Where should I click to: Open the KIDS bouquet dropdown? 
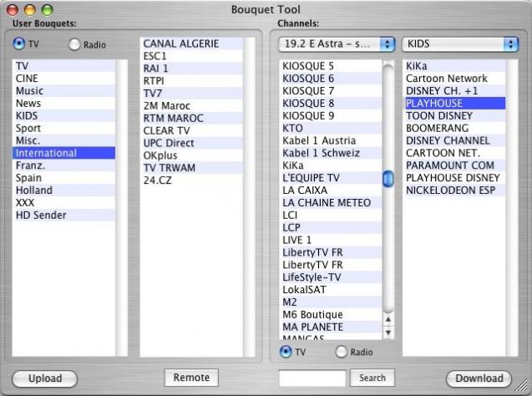tap(460, 44)
